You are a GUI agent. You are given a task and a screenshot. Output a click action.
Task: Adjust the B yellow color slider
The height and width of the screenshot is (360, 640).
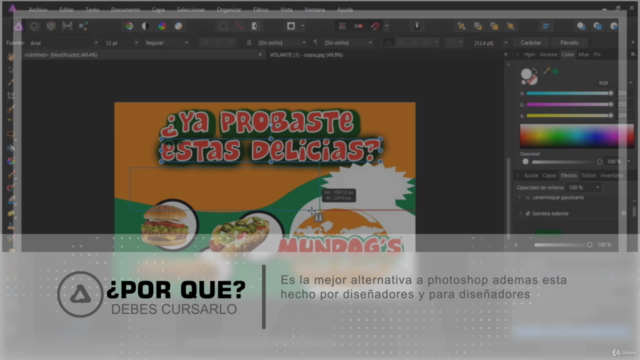point(569,116)
